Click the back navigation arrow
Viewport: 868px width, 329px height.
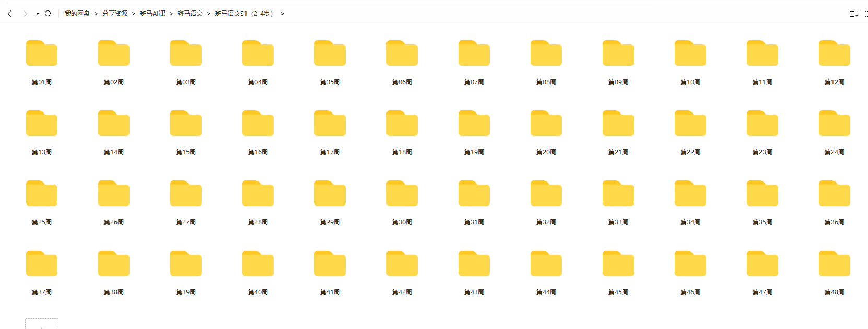click(x=9, y=14)
